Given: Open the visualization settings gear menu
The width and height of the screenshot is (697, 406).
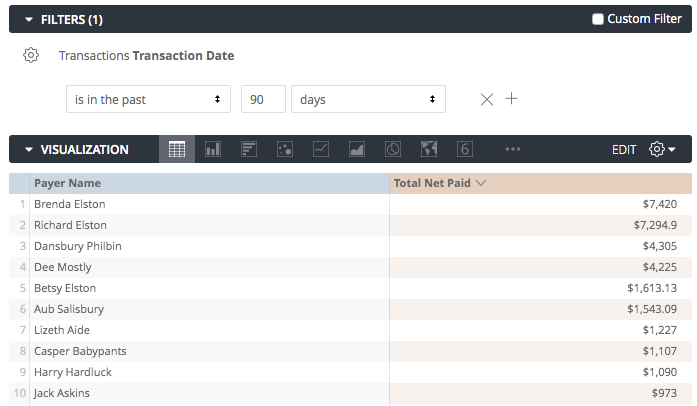Looking at the screenshot, I should point(661,149).
